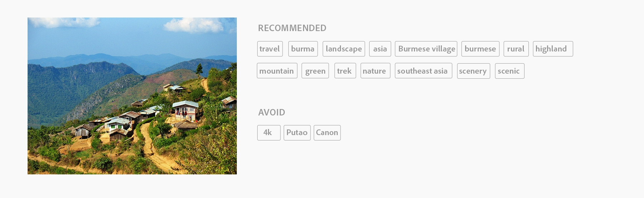Click the '4k' tag under Avoid
This screenshot has height=198, width=644.
click(269, 133)
